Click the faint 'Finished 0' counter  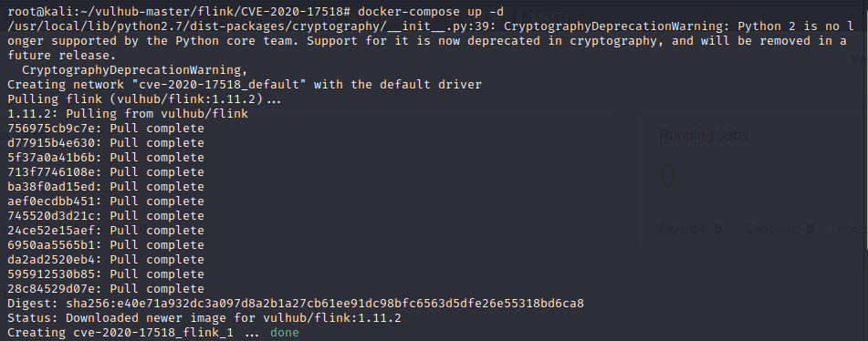[x=690, y=229]
